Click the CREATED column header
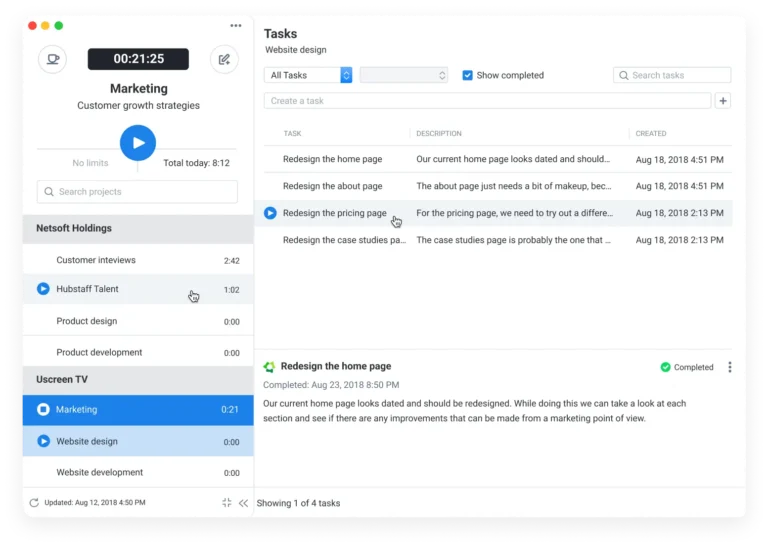 651,134
